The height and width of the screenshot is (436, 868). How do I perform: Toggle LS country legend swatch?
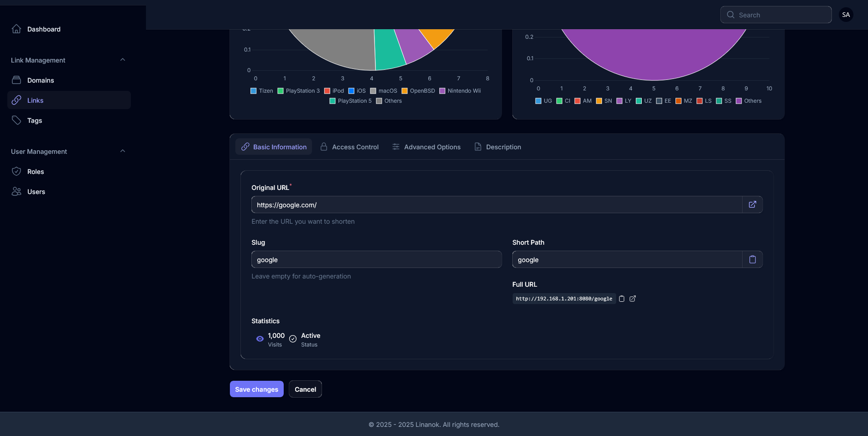point(700,101)
